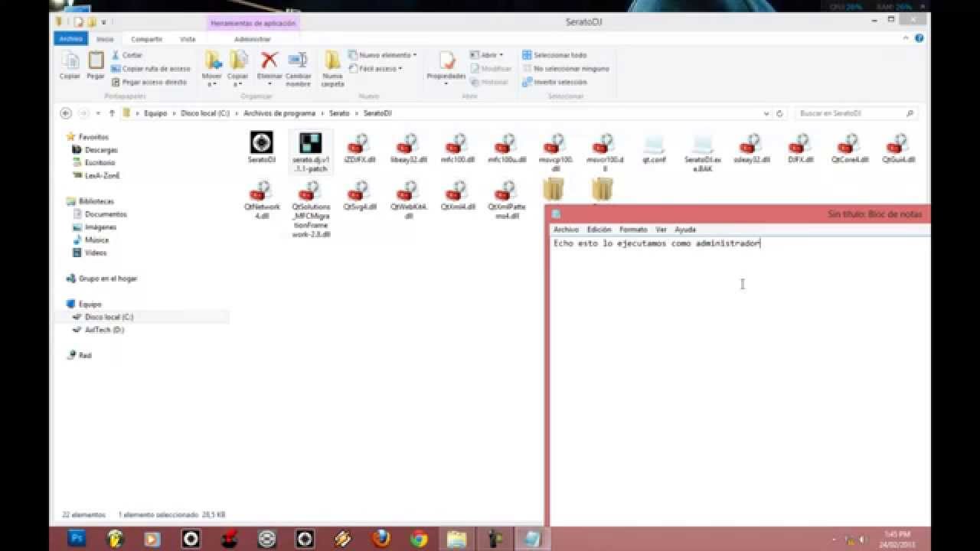This screenshot has width=980, height=551.
Task: Click Seleccionar todo
Action: coord(554,55)
